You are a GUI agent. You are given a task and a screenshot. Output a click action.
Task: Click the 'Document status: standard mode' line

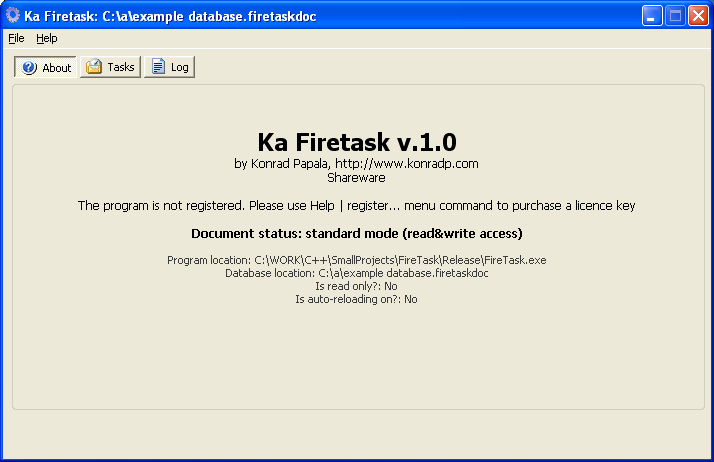(357, 234)
